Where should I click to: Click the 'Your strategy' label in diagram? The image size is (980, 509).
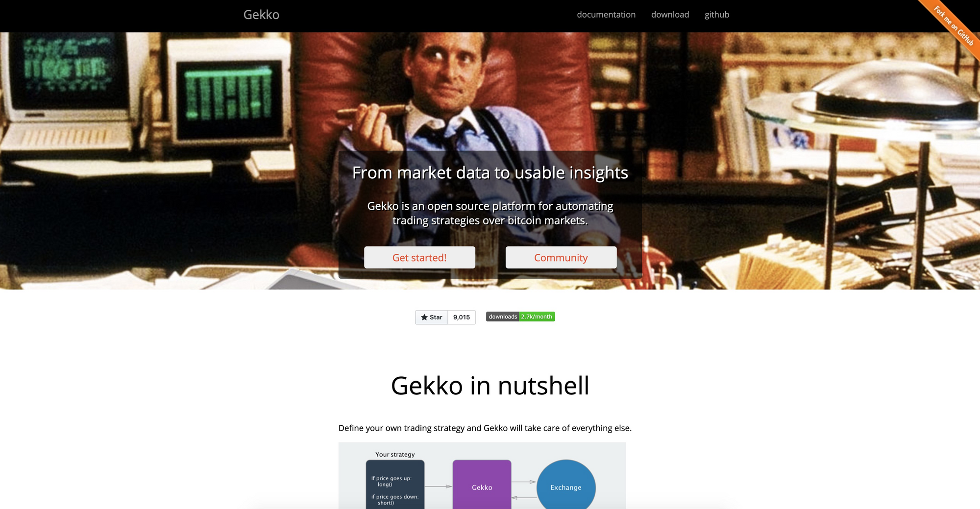(395, 454)
